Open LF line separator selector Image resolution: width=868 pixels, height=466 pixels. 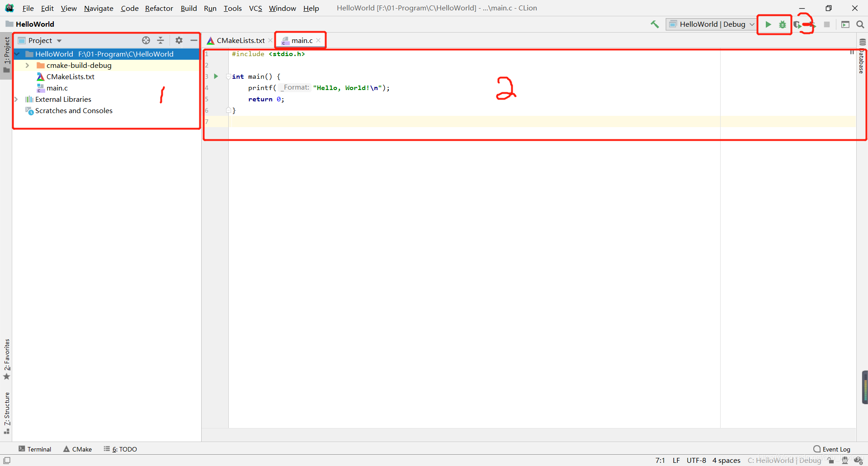(x=676, y=460)
